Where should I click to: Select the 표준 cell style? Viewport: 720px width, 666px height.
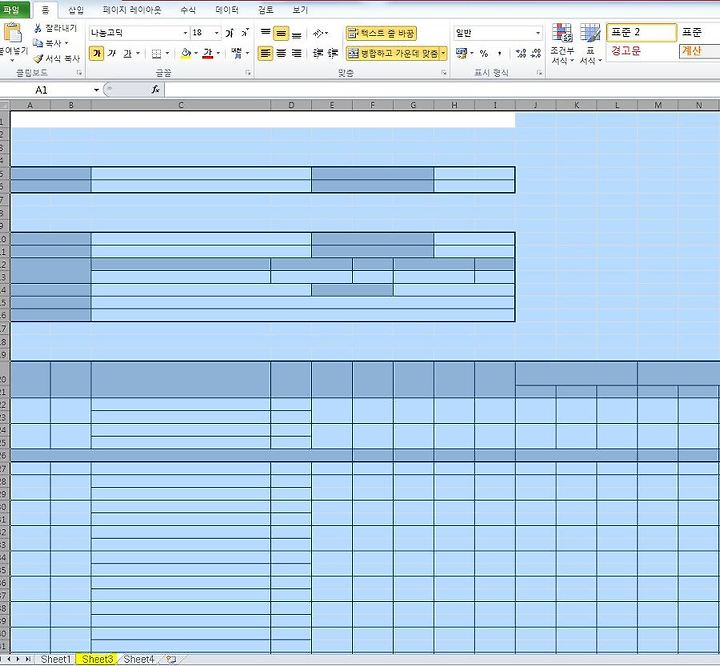point(698,32)
